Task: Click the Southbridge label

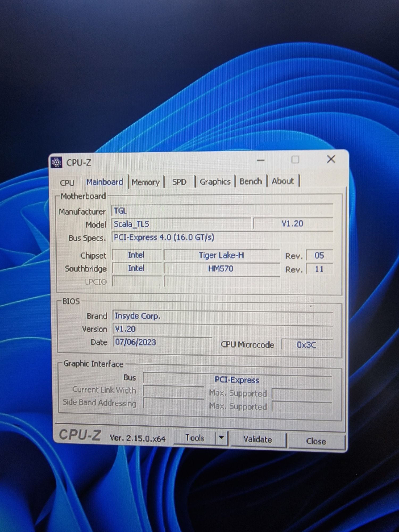Action: click(x=86, y=269)
